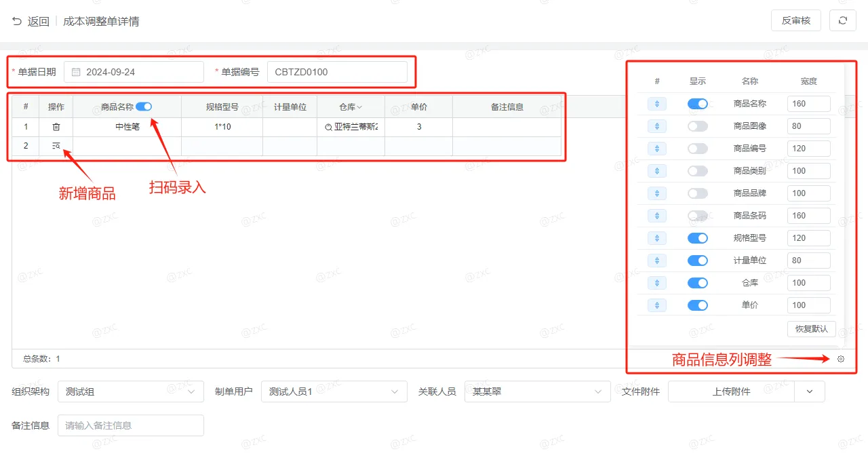
Task: Click the magnifier icon in the 仓库 cell
Action: (x=328, y=127)
